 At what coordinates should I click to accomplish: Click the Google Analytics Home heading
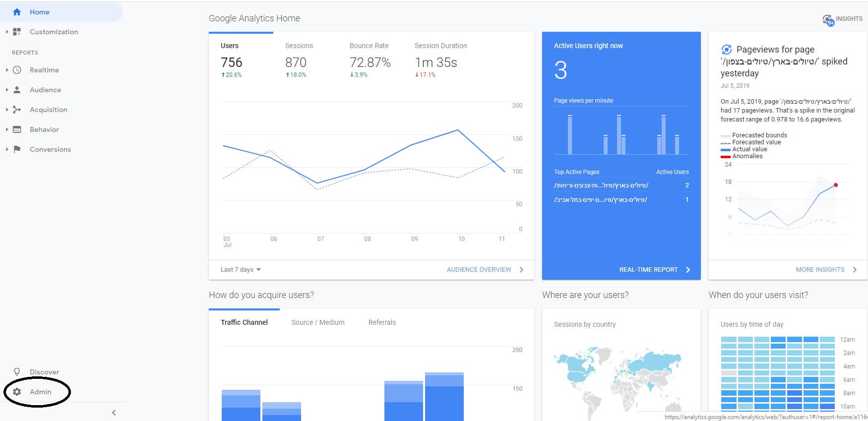coord(254,18)
